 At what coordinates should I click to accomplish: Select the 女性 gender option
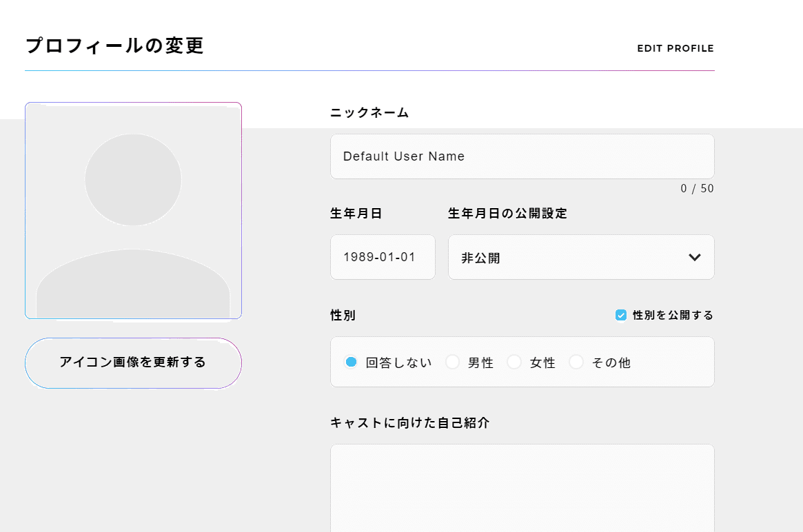tap(515, 361)
